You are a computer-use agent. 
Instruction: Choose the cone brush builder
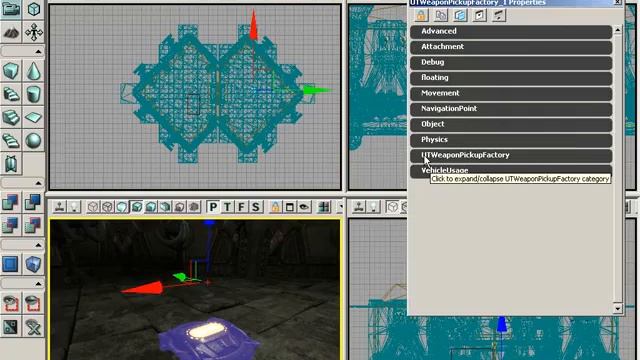coord(33,71)
